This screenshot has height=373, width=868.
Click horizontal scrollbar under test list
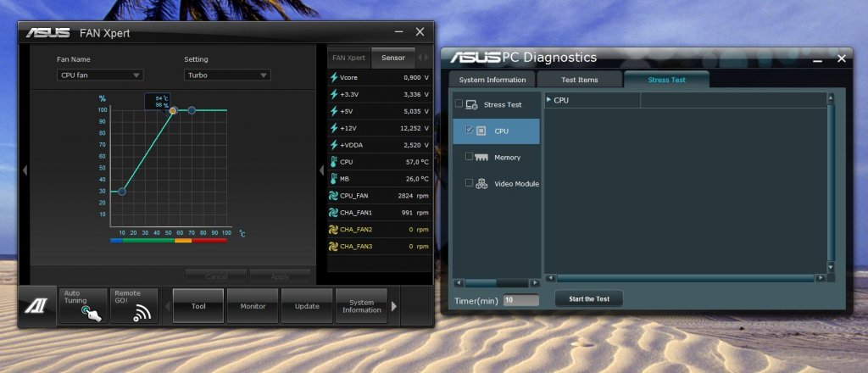click(497, 283)
